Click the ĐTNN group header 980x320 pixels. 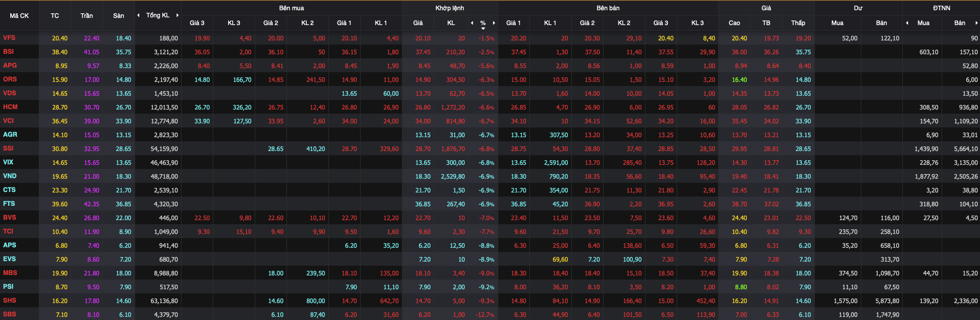tap(941, 8)
